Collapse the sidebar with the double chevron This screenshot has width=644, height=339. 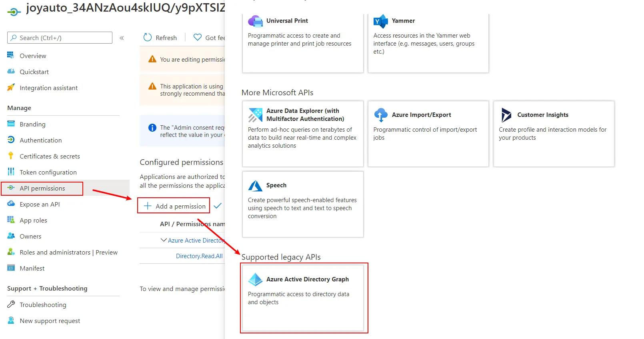click(x=122, y=38)
